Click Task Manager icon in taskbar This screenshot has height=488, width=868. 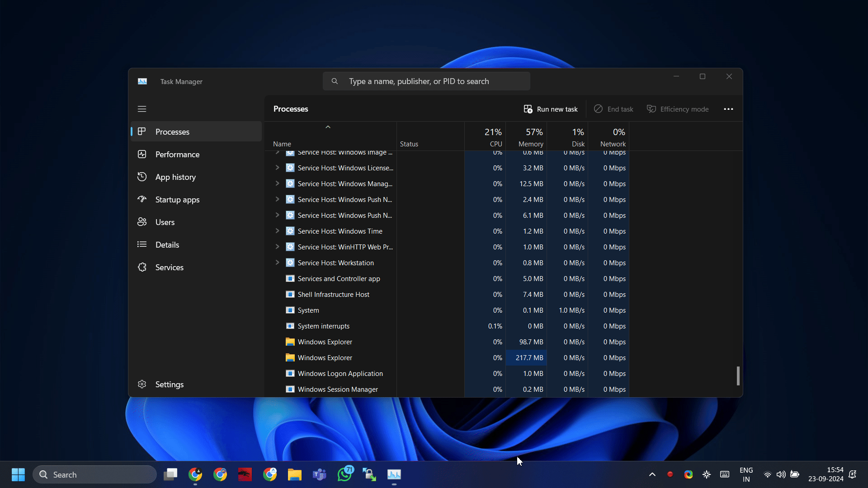point(394,474)
